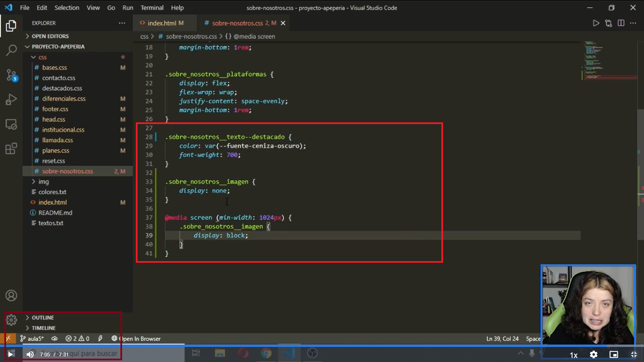
Task: Open README.md in explorer
Action: point(77,213)
